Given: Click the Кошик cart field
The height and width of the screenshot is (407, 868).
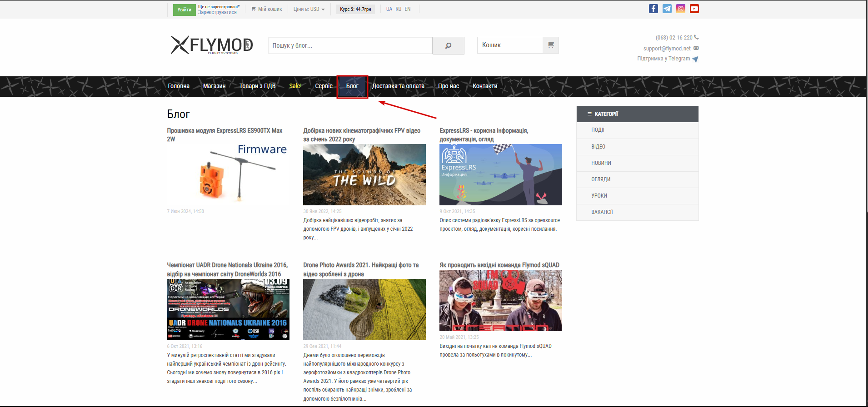Looking at the screenshot, I should point(510,45).
